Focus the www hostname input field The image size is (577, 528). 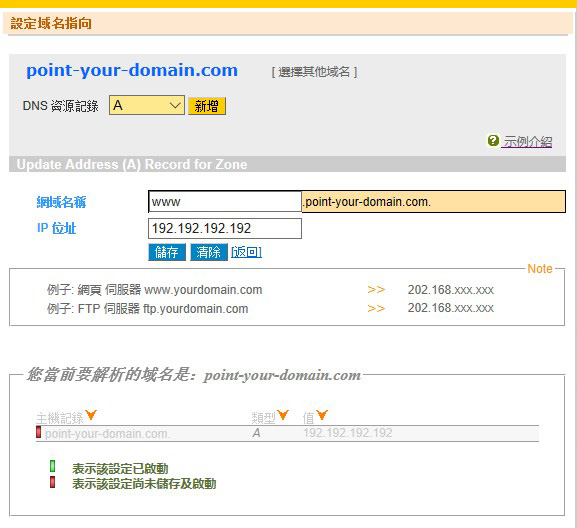click(225, 202)
